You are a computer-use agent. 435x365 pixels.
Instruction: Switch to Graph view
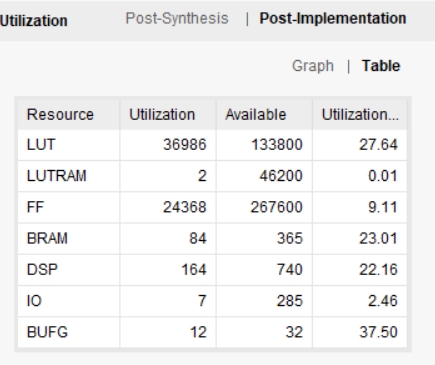[x=313, y=66]
